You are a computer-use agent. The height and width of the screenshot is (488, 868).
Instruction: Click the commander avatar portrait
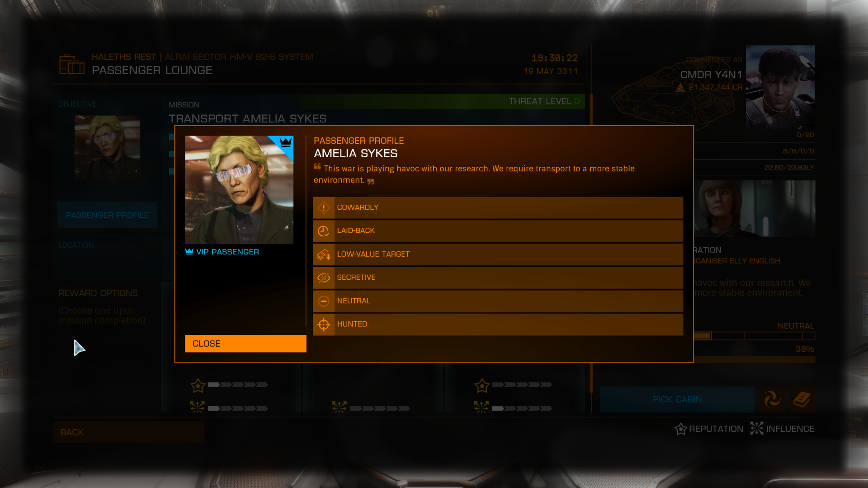tap(780, 87)
